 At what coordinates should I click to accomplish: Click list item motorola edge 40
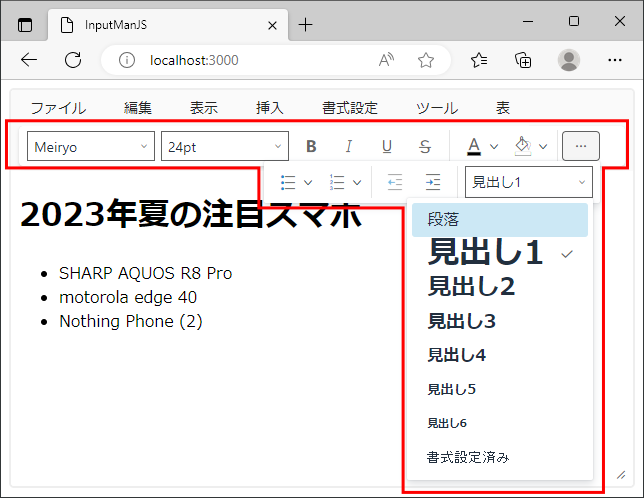pyautogui.click(x=128, y=297)
